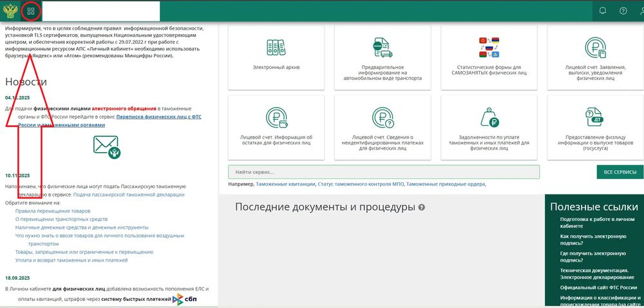This screenshot has height=308, width=644.
Task: Click ВСЕ СЕРВИСЫ button
Action: (x=620, y=172)
